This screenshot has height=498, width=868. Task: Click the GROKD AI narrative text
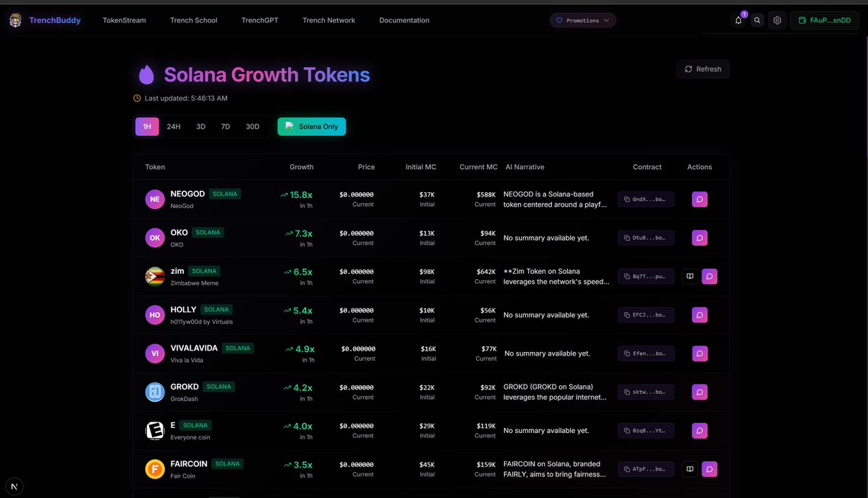point(556,392)
